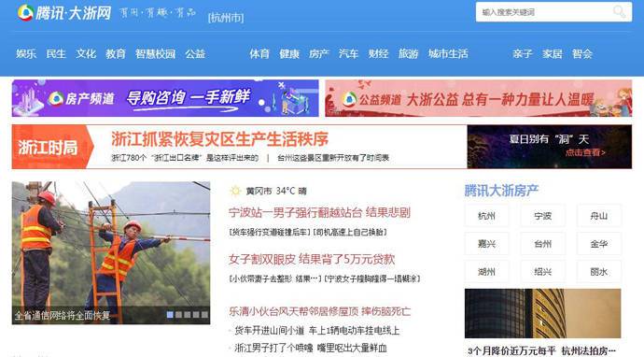Open the 杭州市 city selector
This screenshot has width=644, height=357.
point(226,18)
